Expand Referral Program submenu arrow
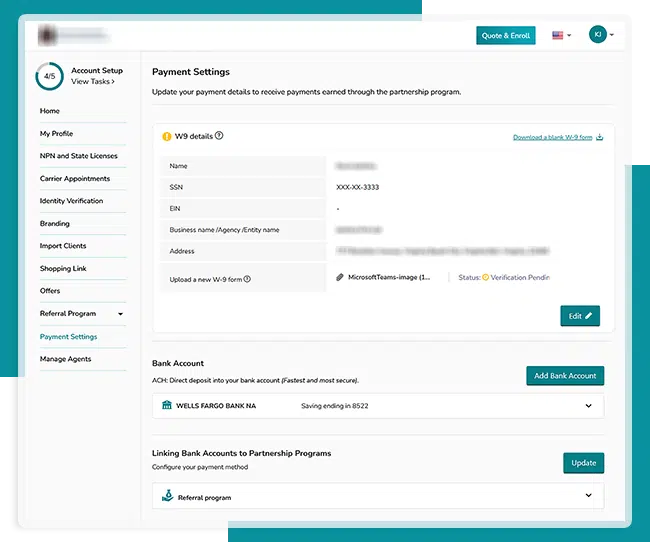650x542 pixels. (x=120, y=314)
